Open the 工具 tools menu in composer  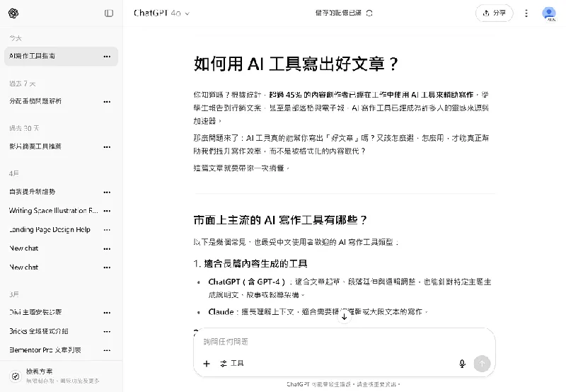click(232, 364)
